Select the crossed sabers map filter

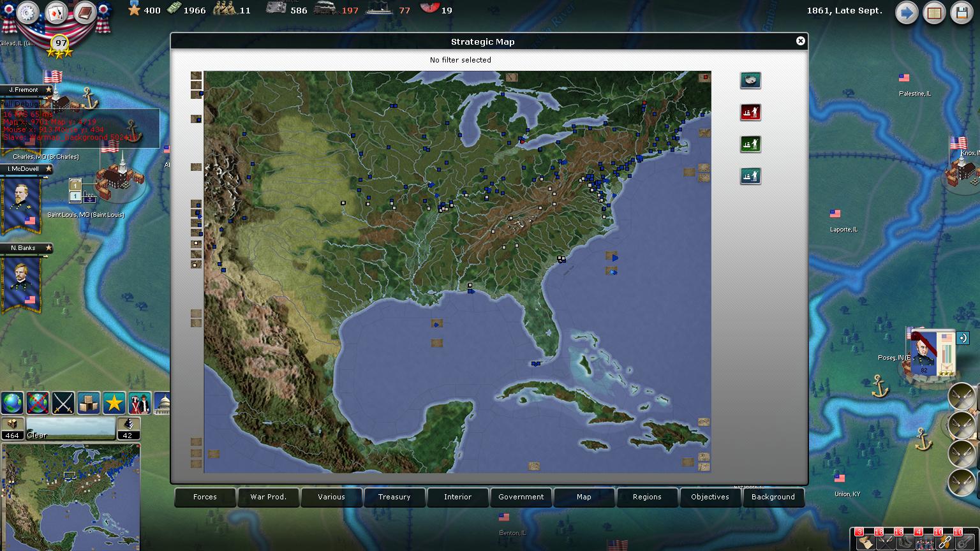(x=64, y=402)
